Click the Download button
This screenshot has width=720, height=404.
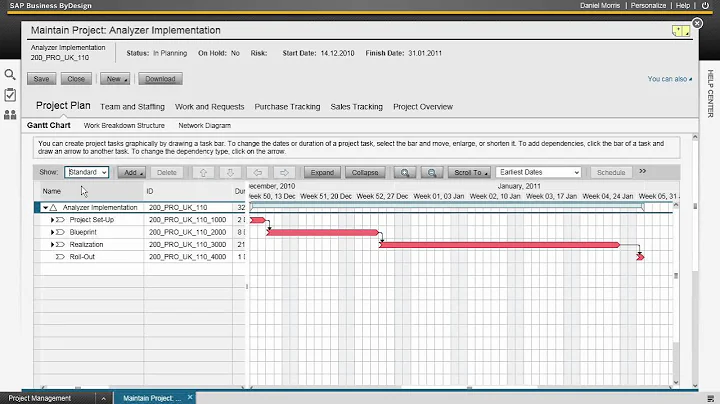[160, 79]
